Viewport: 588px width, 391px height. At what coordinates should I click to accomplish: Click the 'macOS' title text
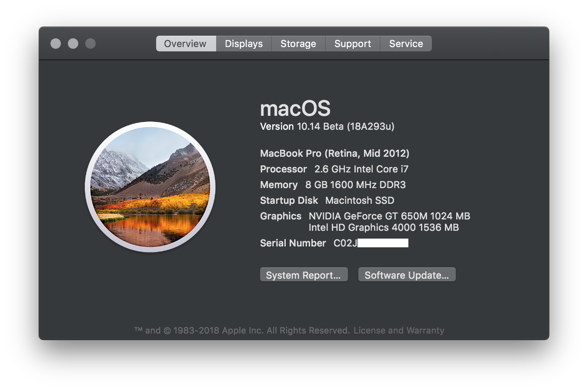[x=295, y=108]
